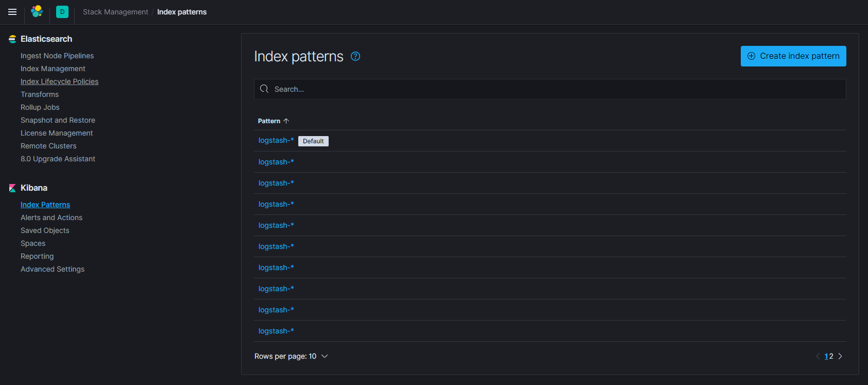868x385 pixels.
Task: Click the Default badge
Action: [x=313, y=141]
